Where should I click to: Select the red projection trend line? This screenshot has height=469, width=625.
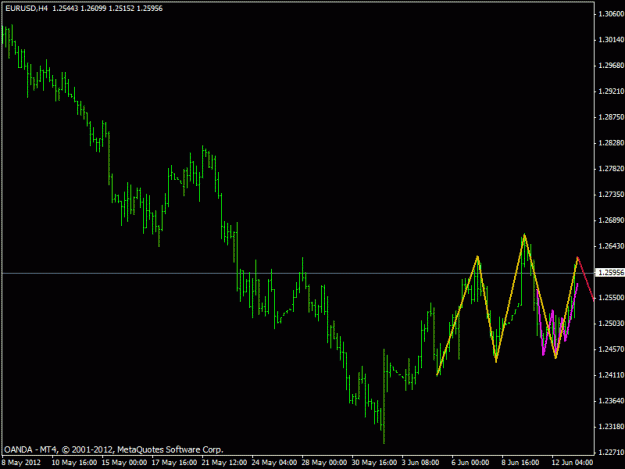click(586, 278)
